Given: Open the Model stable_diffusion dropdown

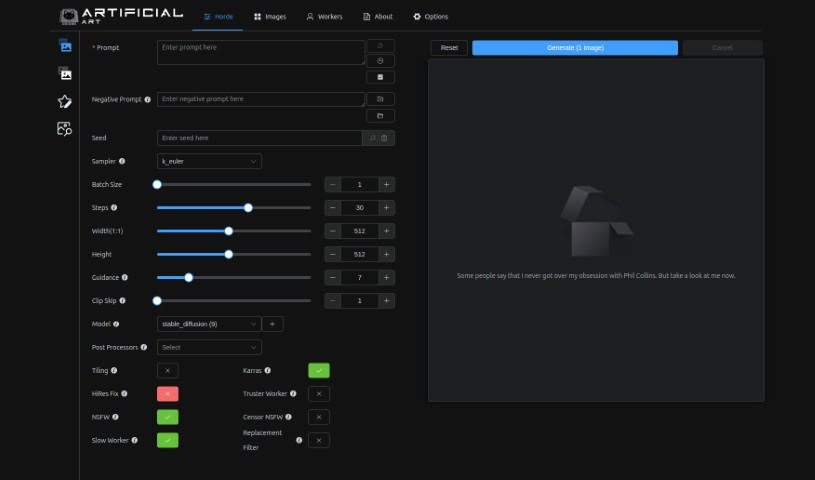Looking at the screenshot, I should pos(209,324).
